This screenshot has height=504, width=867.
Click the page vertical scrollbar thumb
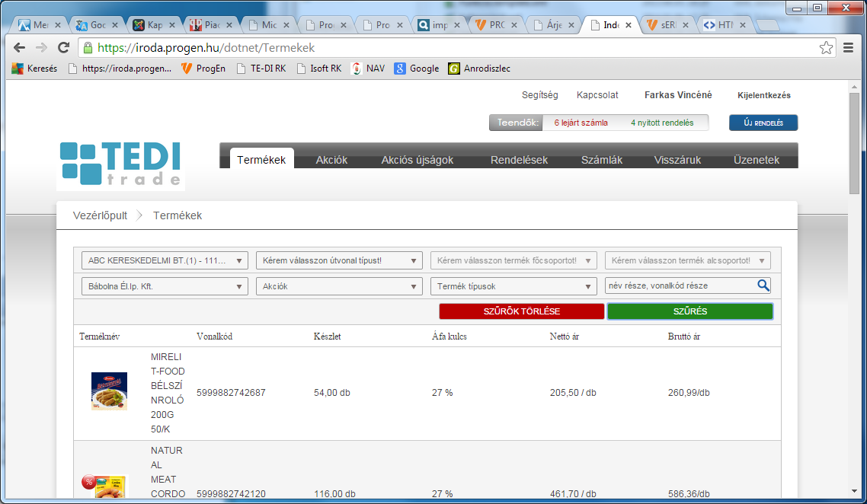click(854, 144)
